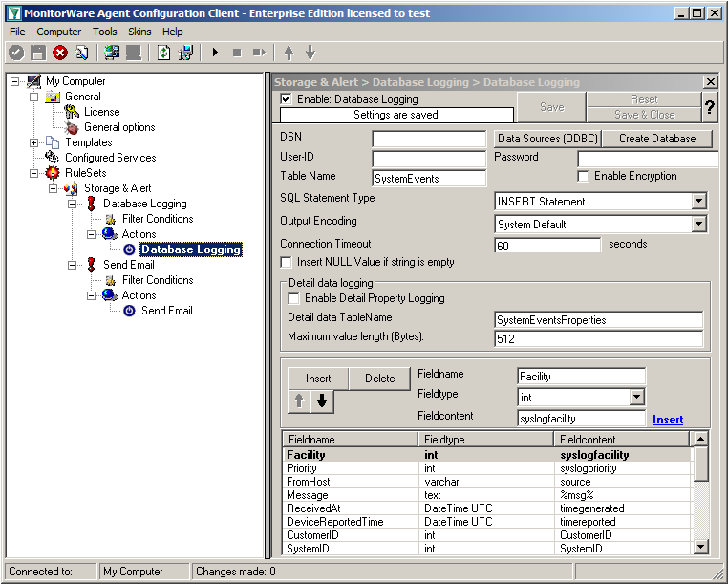Click the Fieldname column header
728x584 pixels.
[351, 439]
